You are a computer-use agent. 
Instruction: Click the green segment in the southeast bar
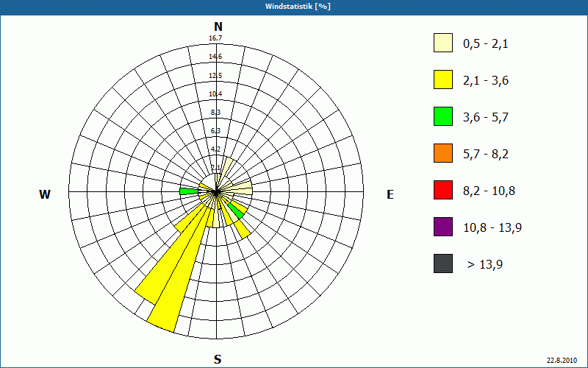[236, 210]
